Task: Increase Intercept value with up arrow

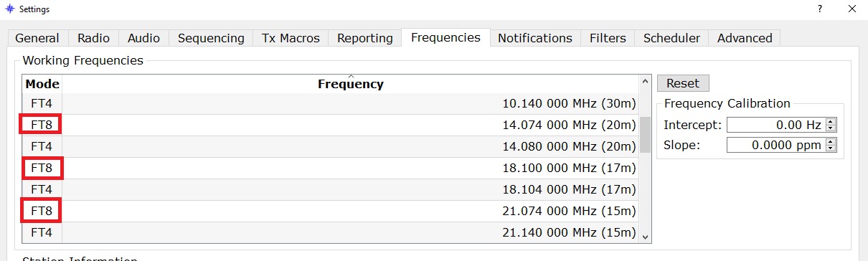Action: coord(831,122)
